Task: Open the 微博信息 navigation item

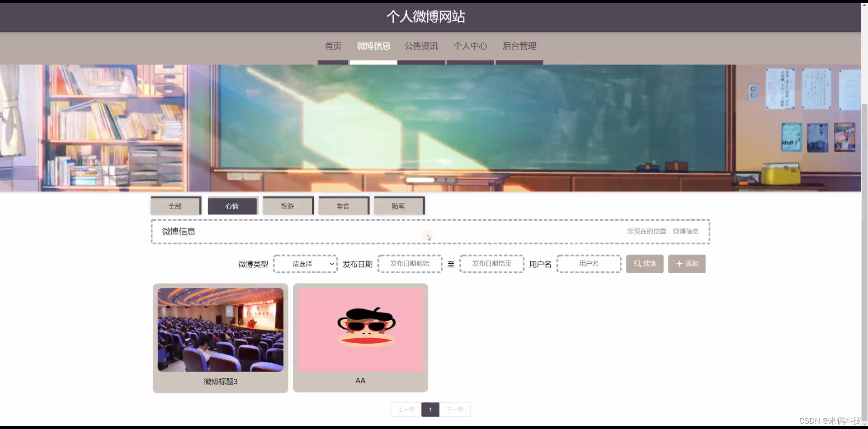Action: 373,46
